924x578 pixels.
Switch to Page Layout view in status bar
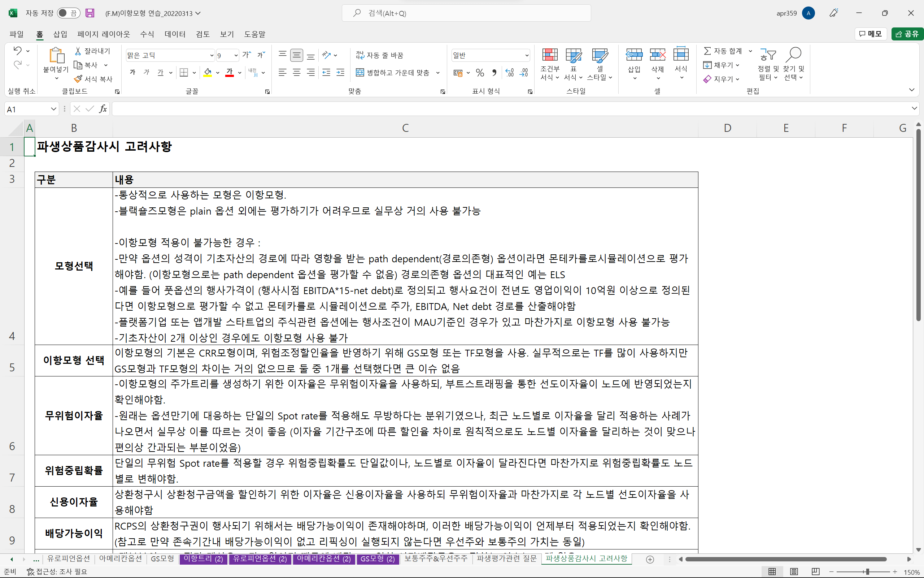(794, 571)
